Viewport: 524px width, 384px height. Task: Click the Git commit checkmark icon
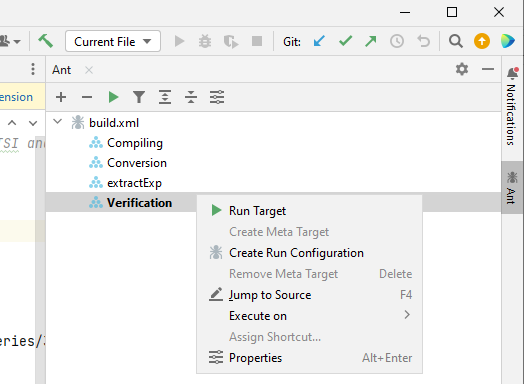[345, 41]
